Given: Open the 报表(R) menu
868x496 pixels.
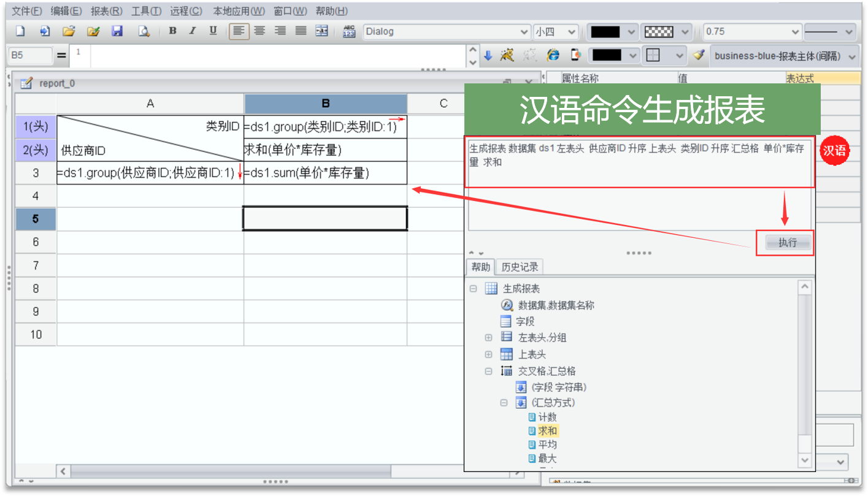Looking at the screenshot, I should coord(106,11).
